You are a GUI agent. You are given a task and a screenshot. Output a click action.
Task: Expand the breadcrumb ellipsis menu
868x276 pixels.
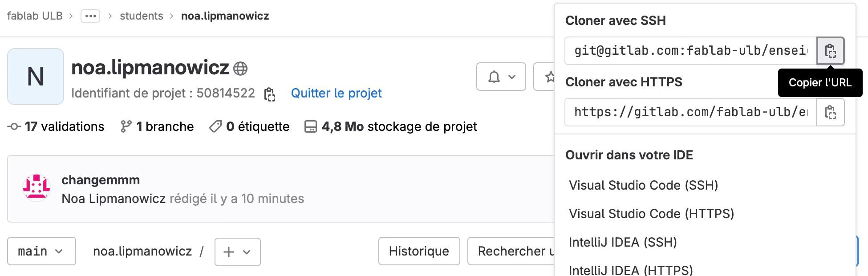(90, 16)
